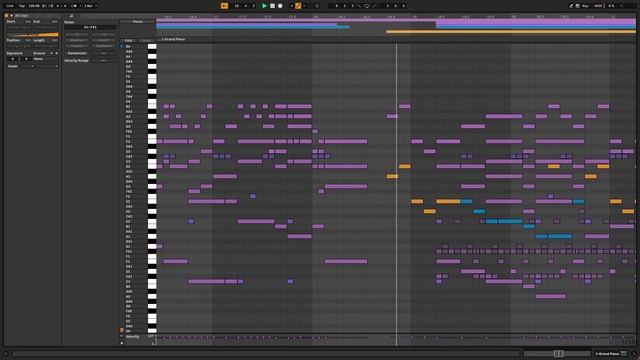Click the Set button beside Position
640x360 pixels.
[x=28, y=40]
